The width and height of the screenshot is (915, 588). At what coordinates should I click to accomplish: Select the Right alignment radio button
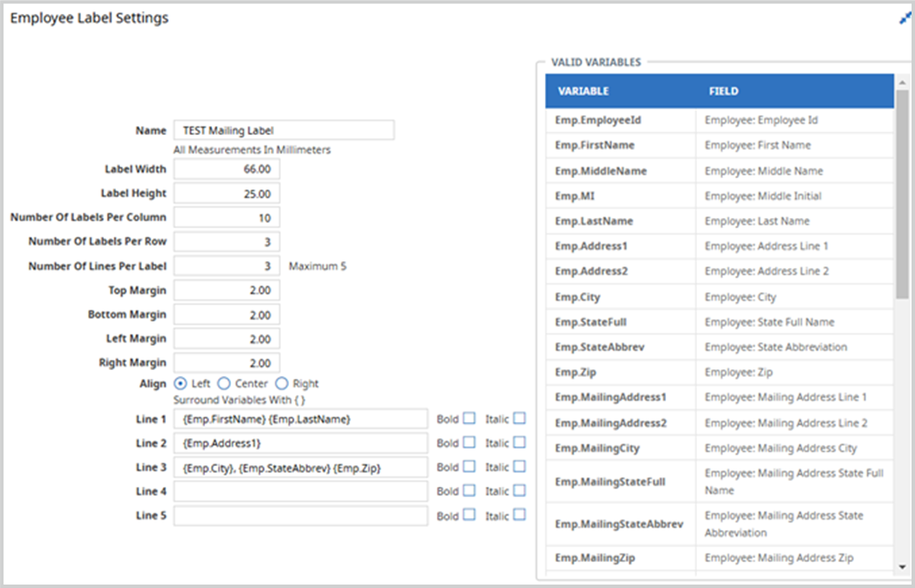tap(281, 383)
